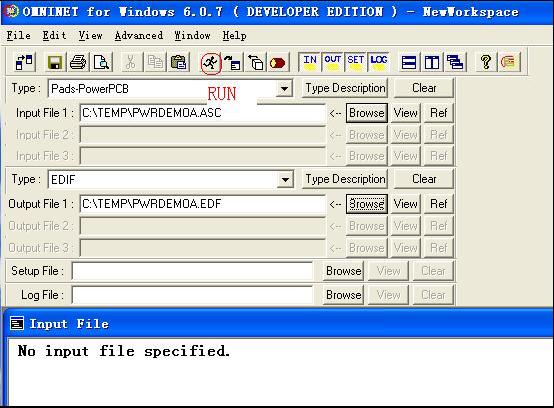Click the Help question mark icon
The width and height of the screenshot is (554, 408).
tap(486, 63)
